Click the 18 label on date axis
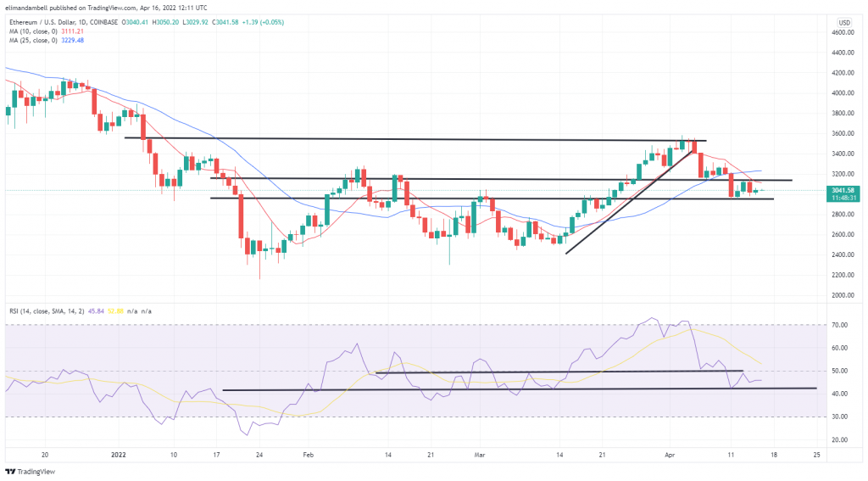The height and width of the screenshot is (481, 868). [x=774, y=455]
